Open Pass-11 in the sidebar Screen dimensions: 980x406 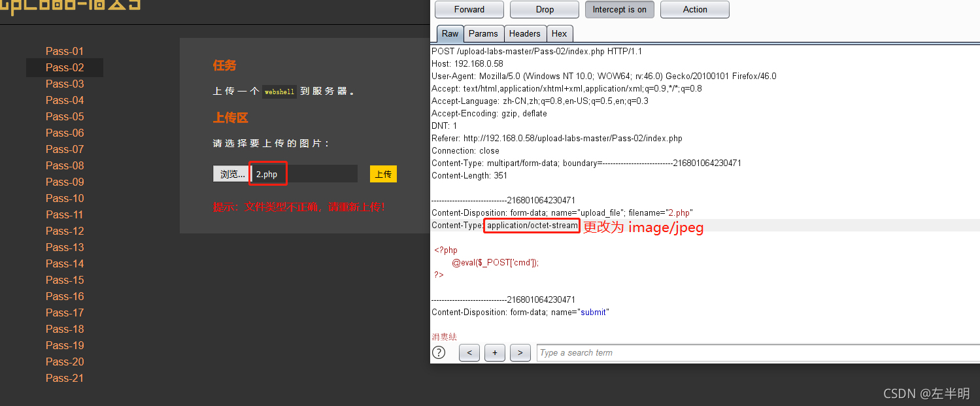(65, 214)
